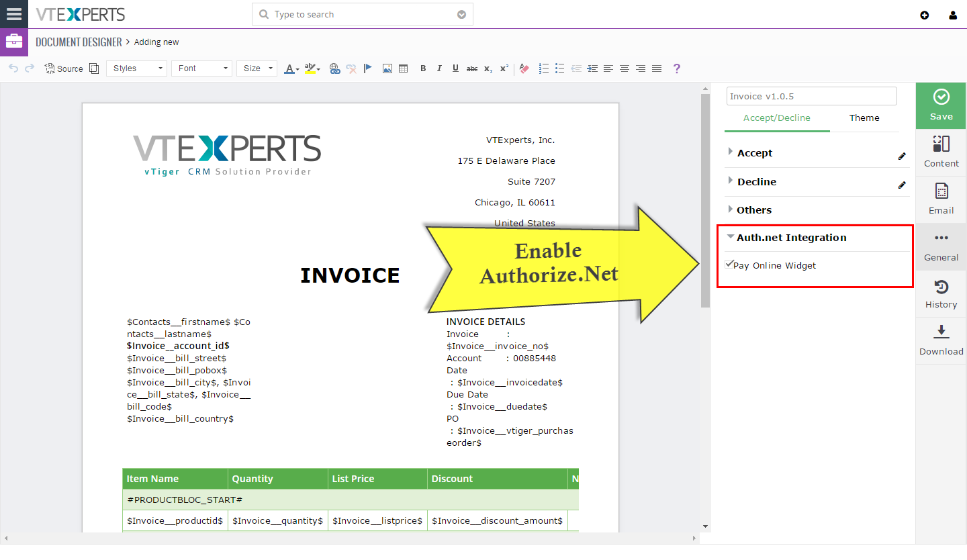Screen dimensions: 967x560
Task: Align text right
Action: point(641,68)
